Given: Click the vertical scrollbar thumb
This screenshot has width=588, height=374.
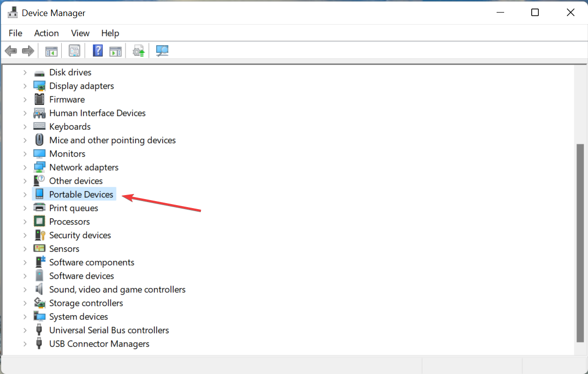Looking at the screenshot, I should [x=580, y=243].
